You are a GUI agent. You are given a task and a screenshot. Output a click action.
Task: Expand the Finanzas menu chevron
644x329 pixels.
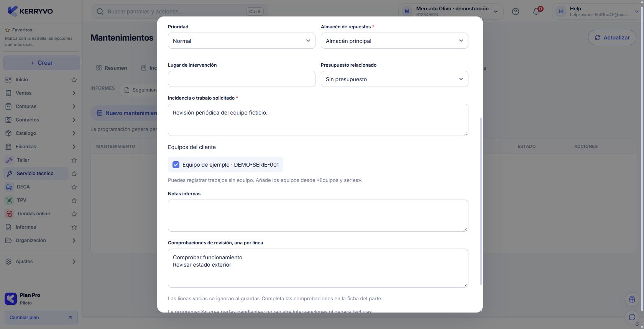tap(74, 147)
